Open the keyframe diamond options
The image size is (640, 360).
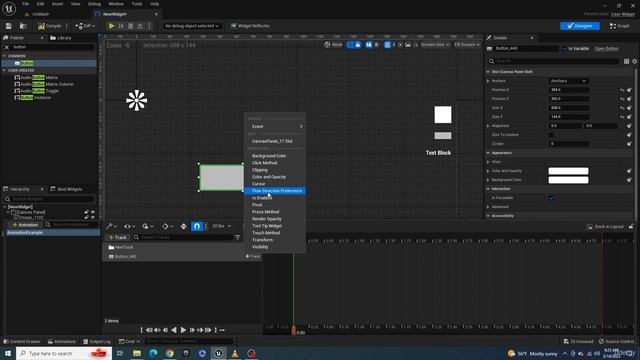[167, 226]
